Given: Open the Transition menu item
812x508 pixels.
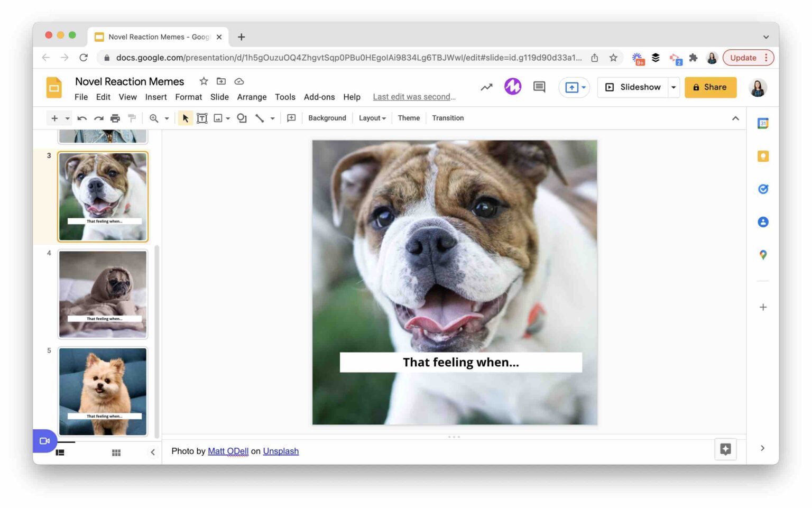Looking at the screenshot, I should pos(448,118).
